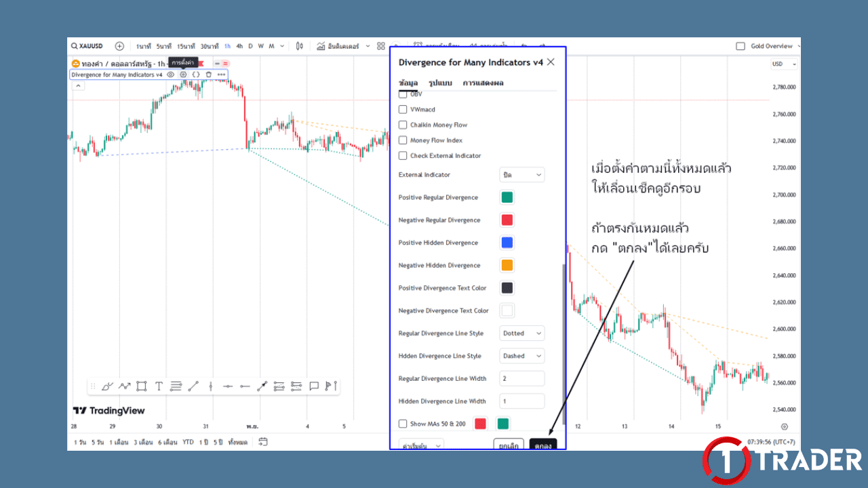Open Regular Divergence Line Style dropdown
The image size is (868, 488).
tap(522, 333)
